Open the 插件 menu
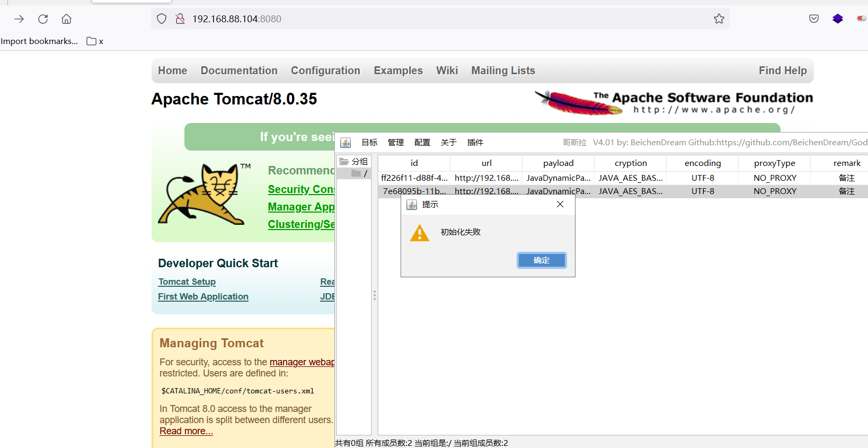The image size is (868, 448). (475, 143)
